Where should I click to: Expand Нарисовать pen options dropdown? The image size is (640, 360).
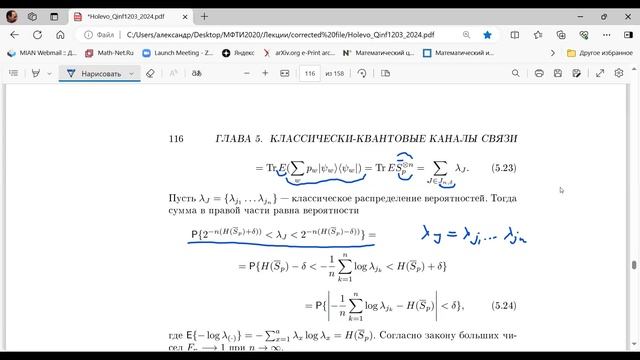tap(132, 73)
